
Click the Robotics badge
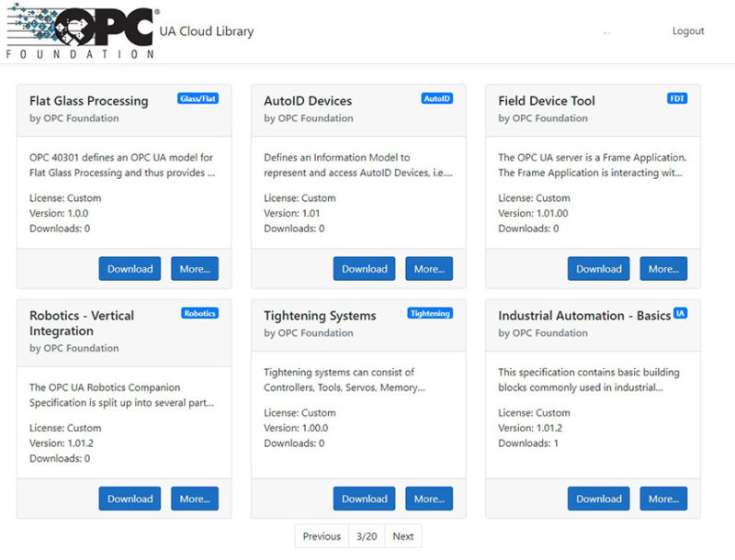[198, 313]
